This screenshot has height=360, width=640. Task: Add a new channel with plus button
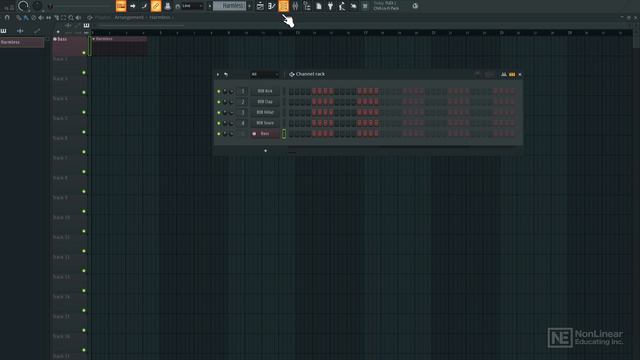[x=265, y=151]
